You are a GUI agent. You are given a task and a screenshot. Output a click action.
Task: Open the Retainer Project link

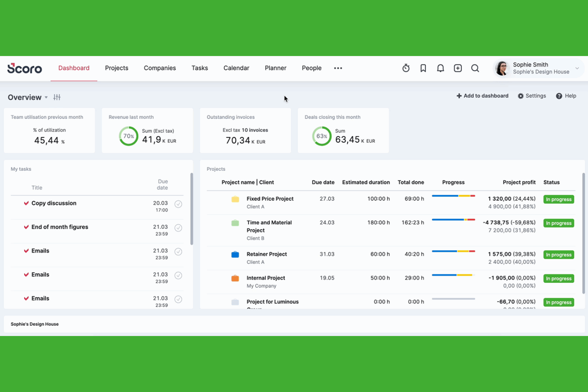[x=267, y=254]
